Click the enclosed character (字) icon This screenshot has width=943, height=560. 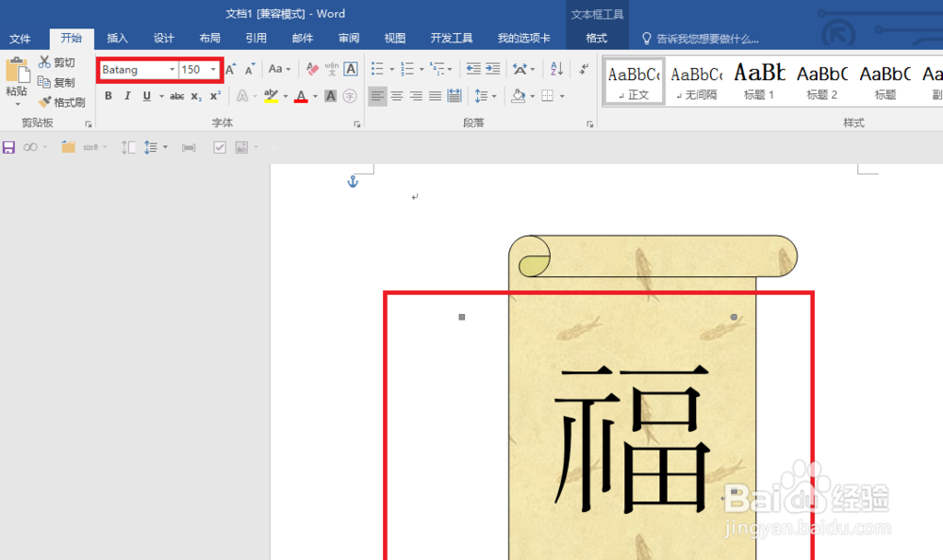click(x=350, y=96)
